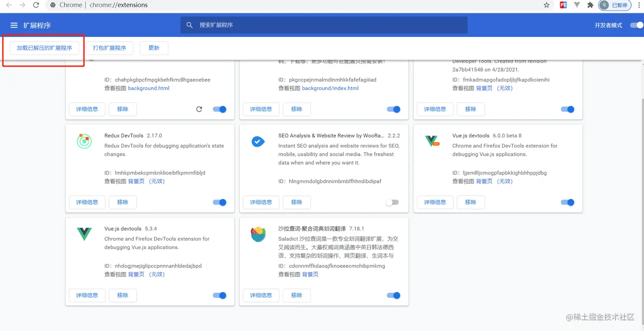Image resolution: width=644 pixels, height=331 pixels.
Task: Go back in the browser
Action: point(9,5)
